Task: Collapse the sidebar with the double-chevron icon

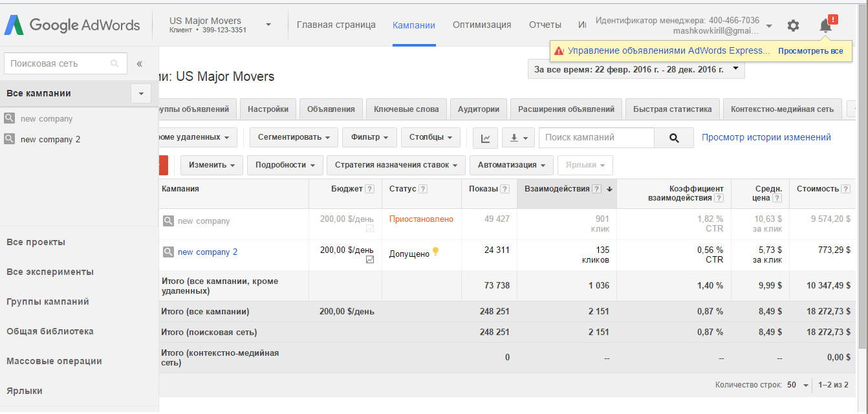Action: click(x=140, y=63)
